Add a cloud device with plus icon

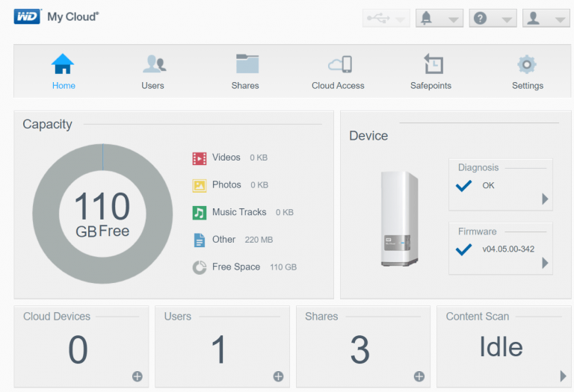click(x=138, y=376)
